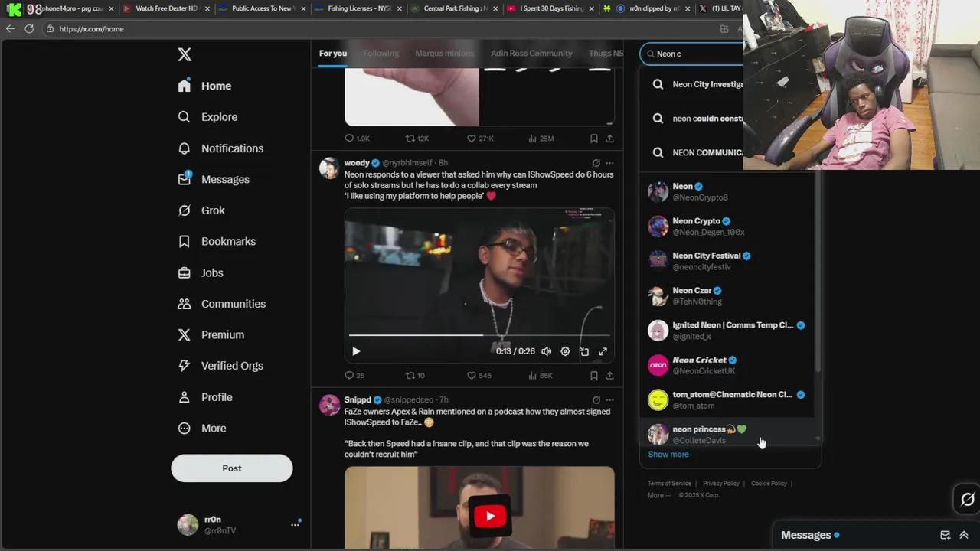The height and width of the screenshot is (551, 980).
Task: Expand woody video to fullscreen
Action: pos(603,351)
